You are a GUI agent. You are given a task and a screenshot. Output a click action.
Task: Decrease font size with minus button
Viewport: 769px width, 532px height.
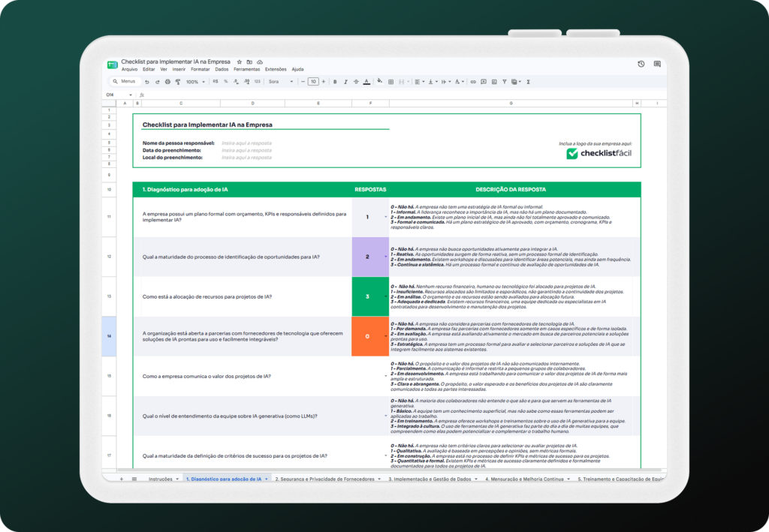303,81
